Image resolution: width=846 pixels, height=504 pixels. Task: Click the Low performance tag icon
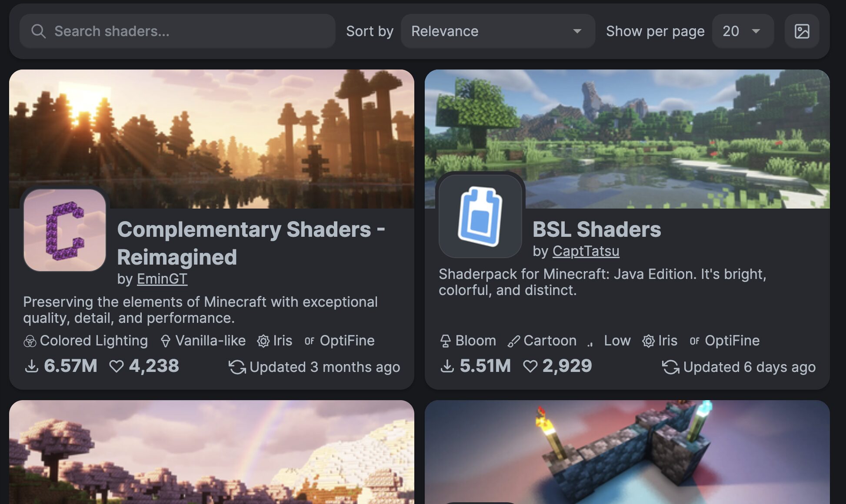(590, 343)
